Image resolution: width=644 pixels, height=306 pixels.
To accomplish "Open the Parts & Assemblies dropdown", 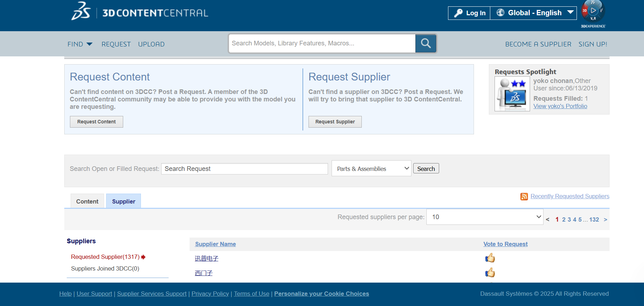I will pos(371,168).
